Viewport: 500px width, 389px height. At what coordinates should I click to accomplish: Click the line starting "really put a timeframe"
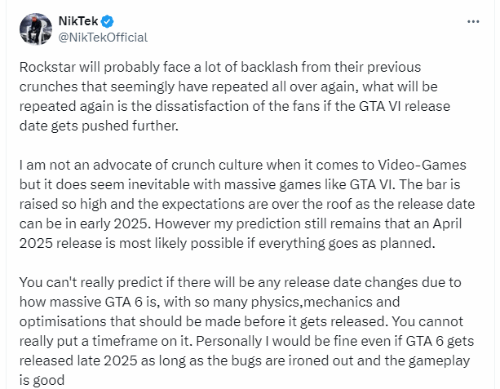pos(246,341)
